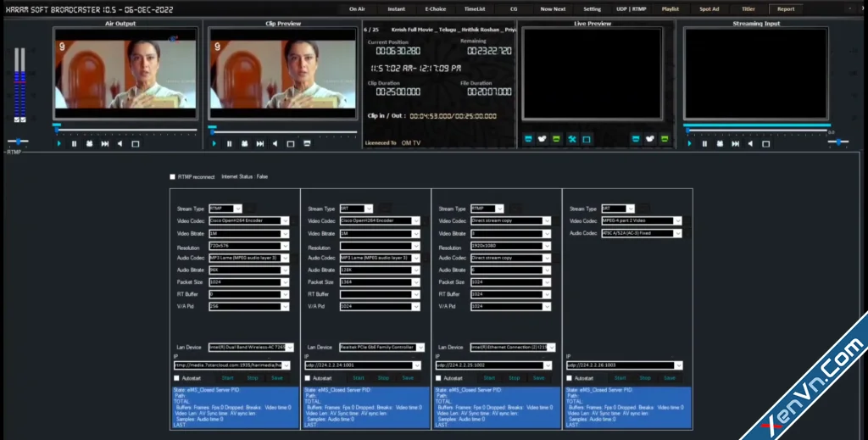Toggle Autostart for udp://224.2.2.24:1001 stream
The height and width of the screenshot is (440, 868).
[x=307, y=378]
